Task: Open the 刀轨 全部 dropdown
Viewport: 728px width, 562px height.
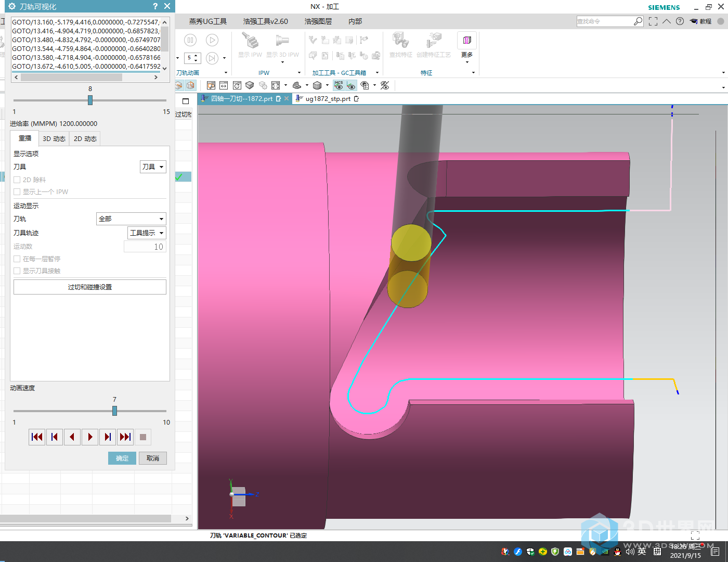Action: pyautogui.click(x=131, y=219)
